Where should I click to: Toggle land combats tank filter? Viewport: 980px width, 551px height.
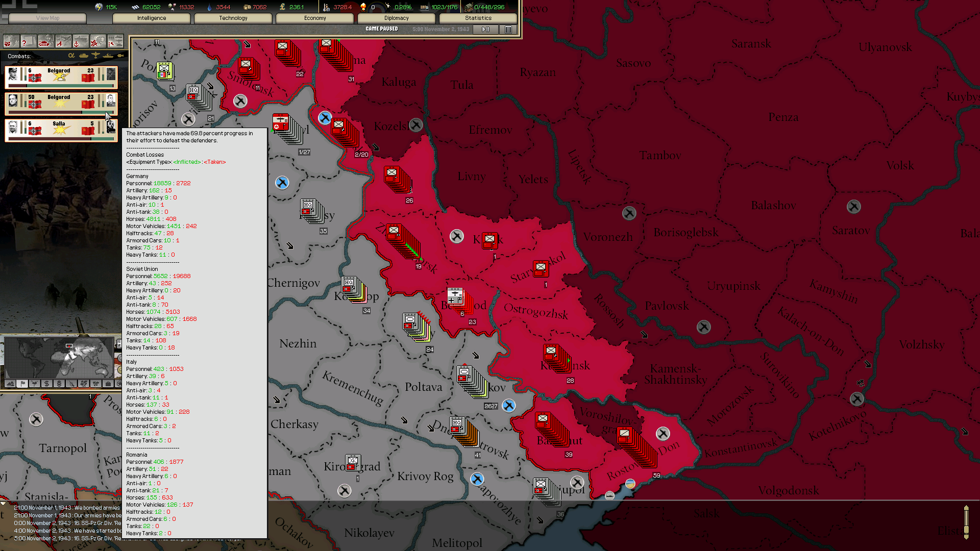(83, 56)
